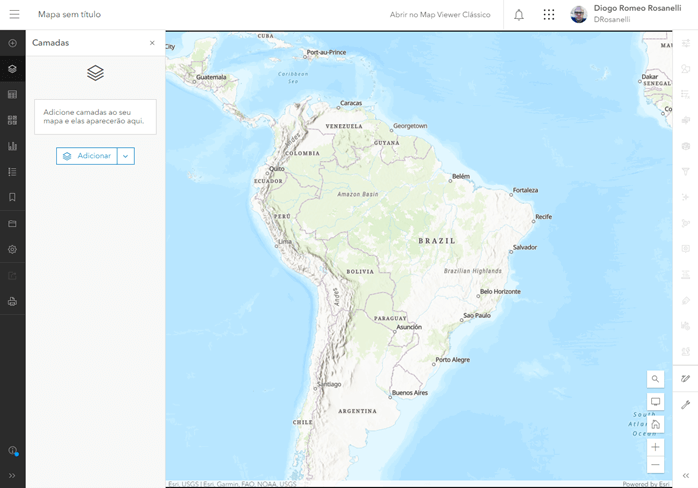Screen dimensions: 698x488
Task: Open the Basemap gallery icon
Action: pyautogui.click(x=13, y=120)
